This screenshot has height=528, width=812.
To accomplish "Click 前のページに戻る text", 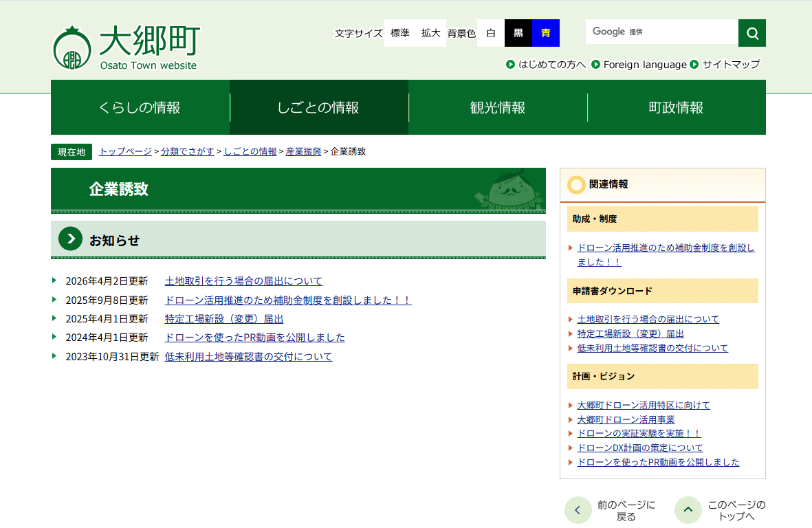I will (x=626, y=510).
